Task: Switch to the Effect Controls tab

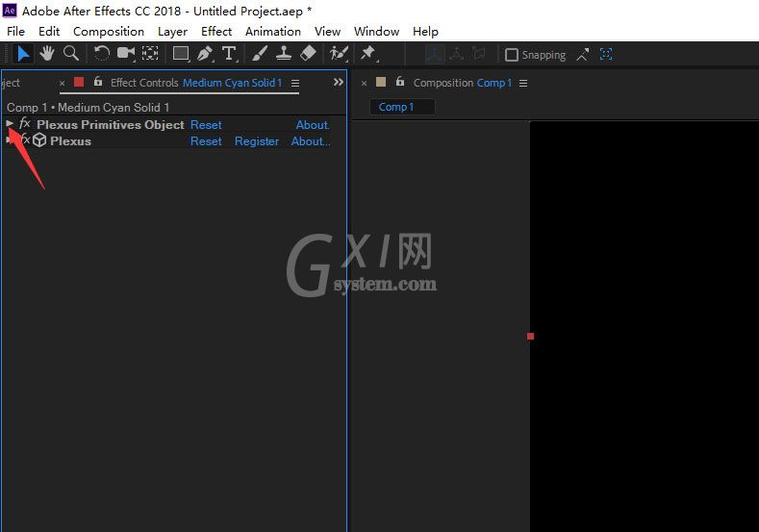Action: point(196,83)
